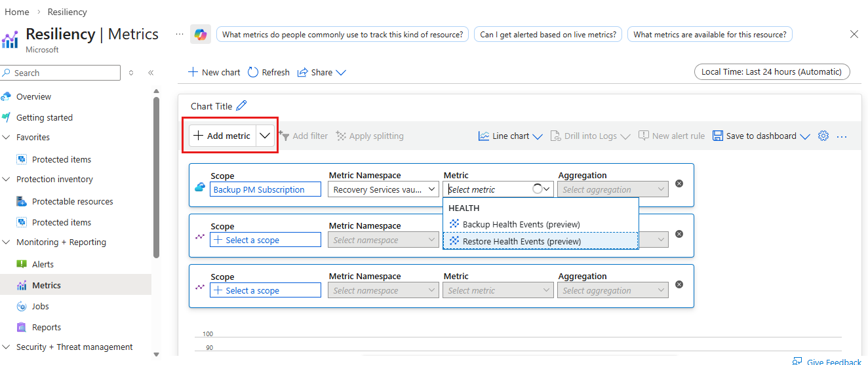
Task: Remove the first metric row with its X icon
Action: [679, 183]
